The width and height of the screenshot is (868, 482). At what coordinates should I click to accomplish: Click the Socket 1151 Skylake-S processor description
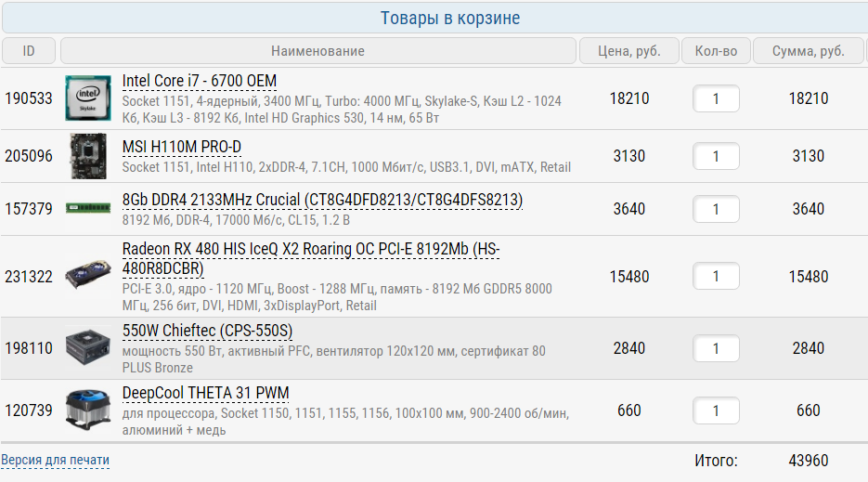pos(342,110)
